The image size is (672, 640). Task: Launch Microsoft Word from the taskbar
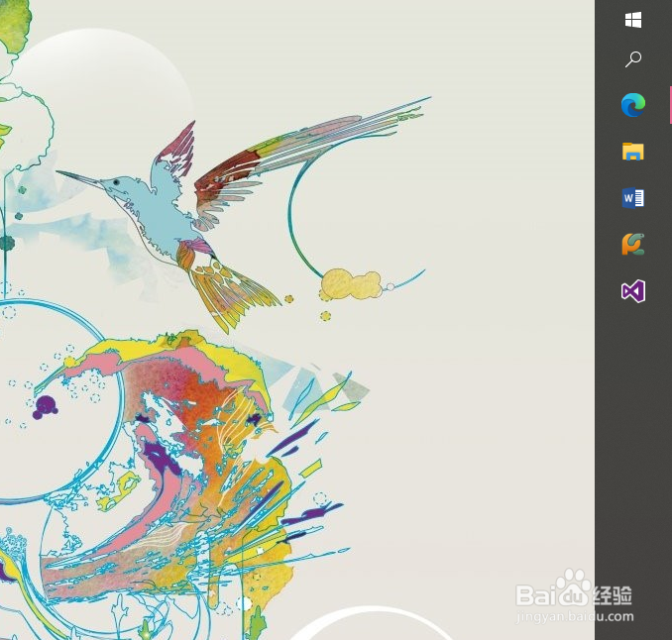[633, 198]
